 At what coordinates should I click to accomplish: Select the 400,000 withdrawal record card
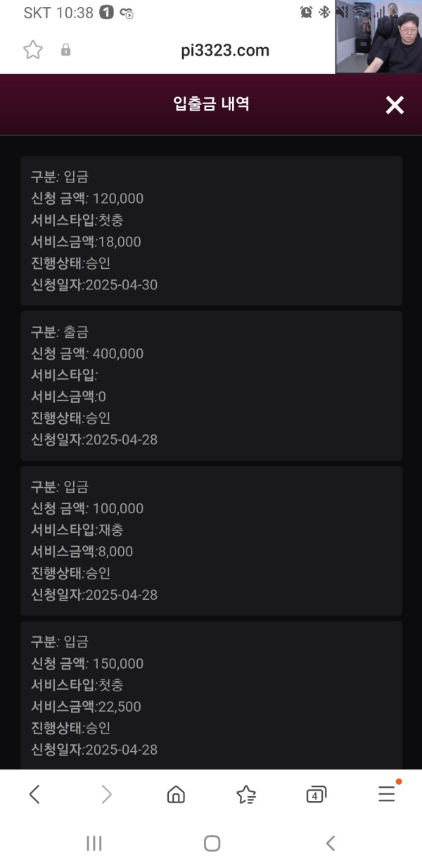(x=211, y=386)
